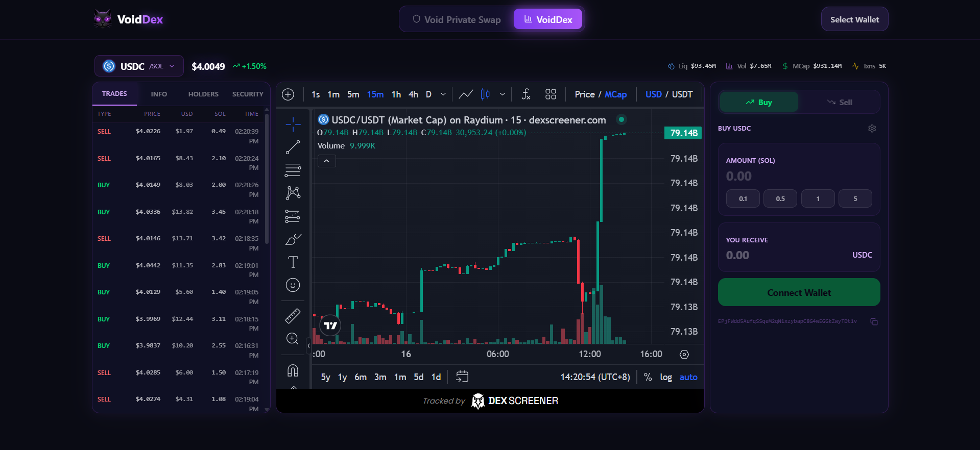Open swap settings gear icon
Viewport: 980px width, 450px height.
[872, 129]
